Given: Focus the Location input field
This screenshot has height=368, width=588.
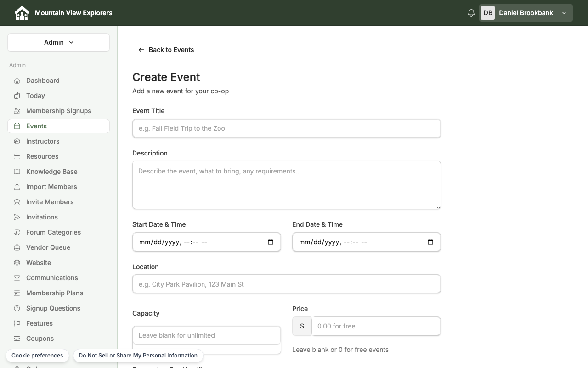Looking at the screenshot, I should click(x=287, y=284).
